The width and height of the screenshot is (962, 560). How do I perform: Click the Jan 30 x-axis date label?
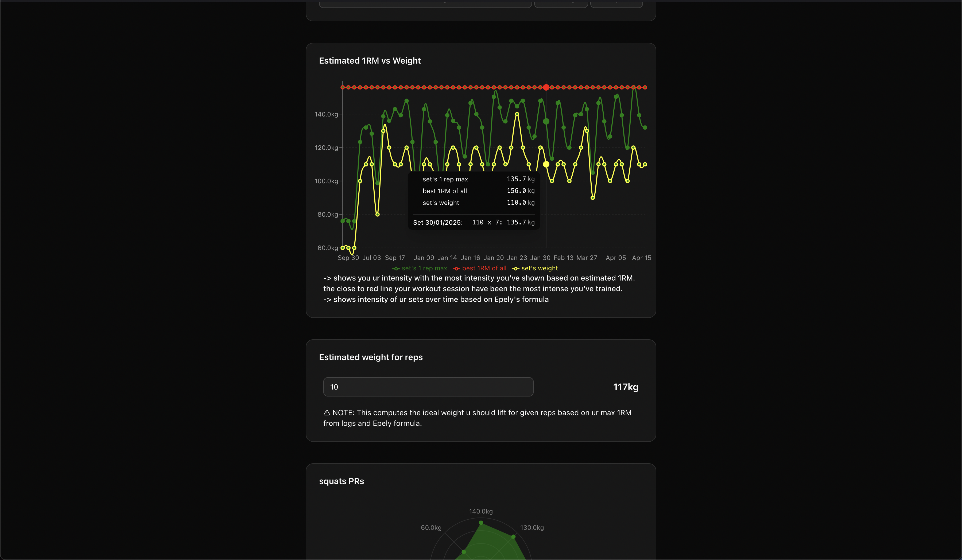tap(540, 258)
